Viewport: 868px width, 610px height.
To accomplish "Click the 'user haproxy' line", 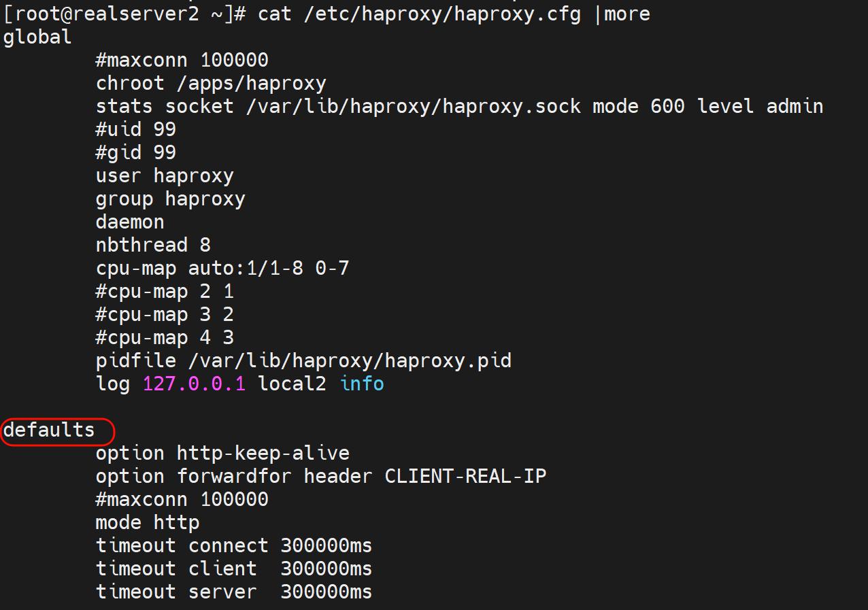I will (x=165, y=176).
